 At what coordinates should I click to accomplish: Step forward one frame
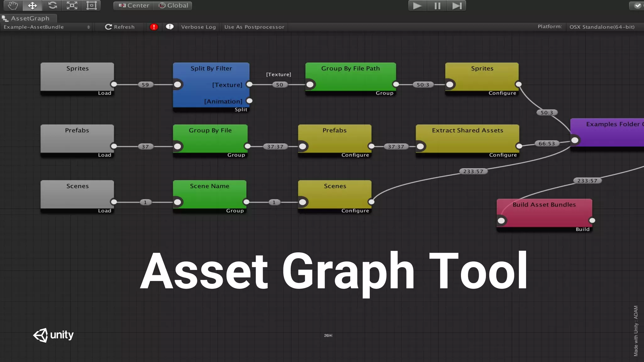pos(457,6)
